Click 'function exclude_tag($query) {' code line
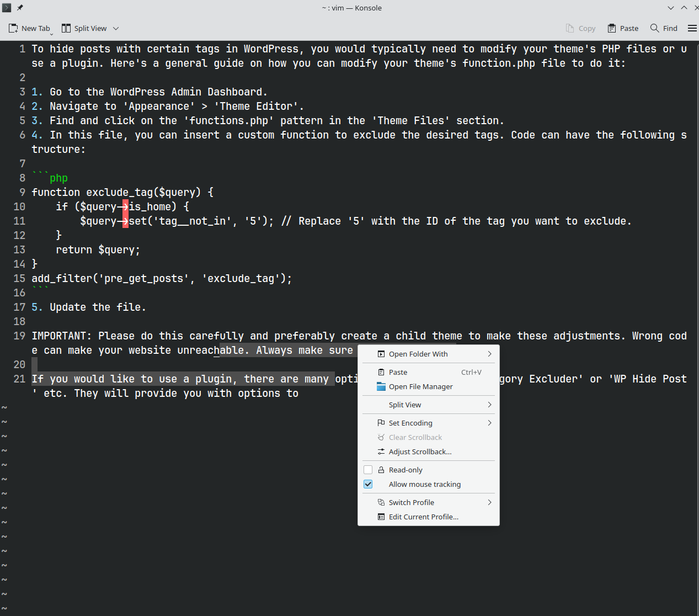This screenshot has height=616, width=699. tap(122, 192)
